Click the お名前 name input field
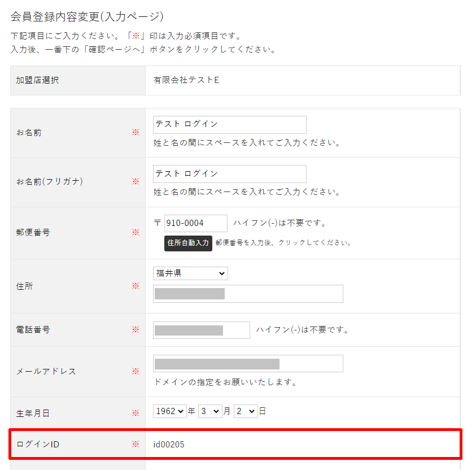 tap(229, 125)
